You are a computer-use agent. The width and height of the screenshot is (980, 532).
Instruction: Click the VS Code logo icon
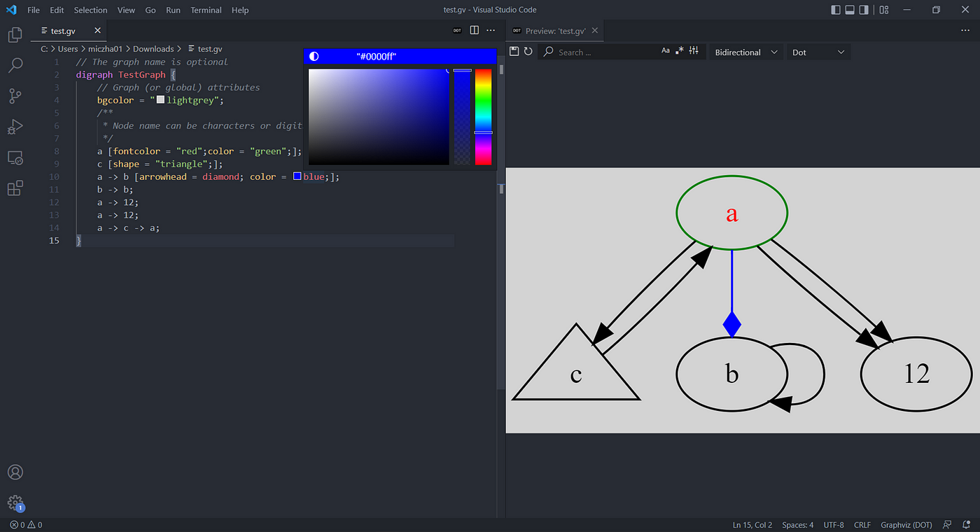(x=11, y=10)
